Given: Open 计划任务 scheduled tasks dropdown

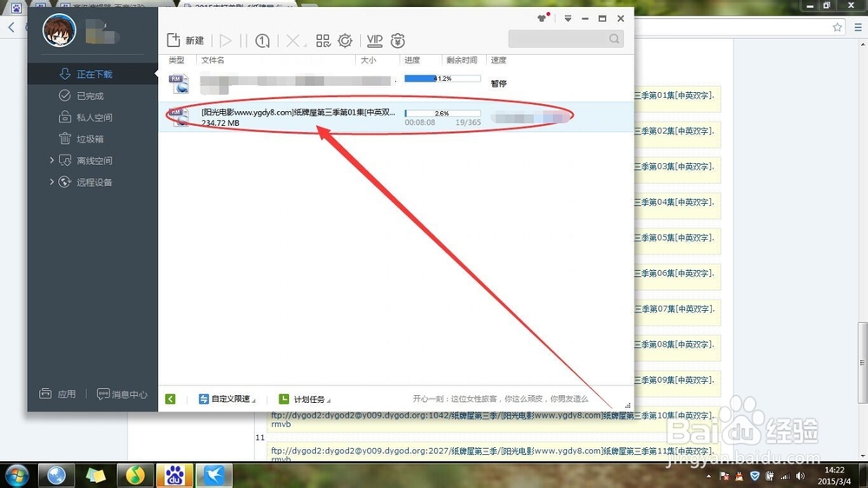Looking at the screenshot, I should click(x=305, y=399).
